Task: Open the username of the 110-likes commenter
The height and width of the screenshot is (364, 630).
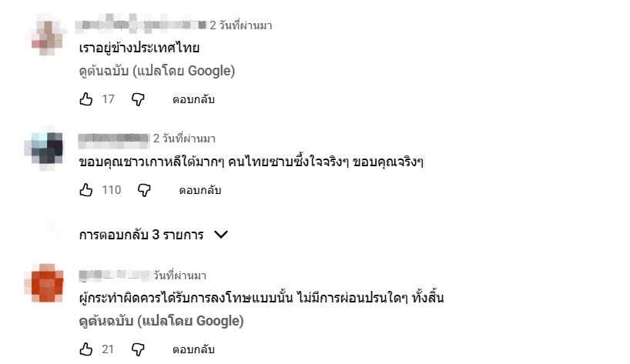Action: tap(113, 139)
